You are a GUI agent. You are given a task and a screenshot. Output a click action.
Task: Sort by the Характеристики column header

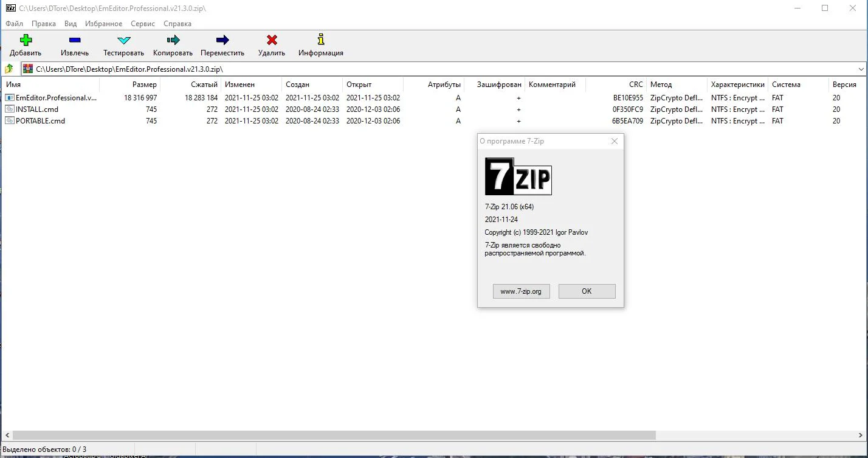[x=738, y=85]
